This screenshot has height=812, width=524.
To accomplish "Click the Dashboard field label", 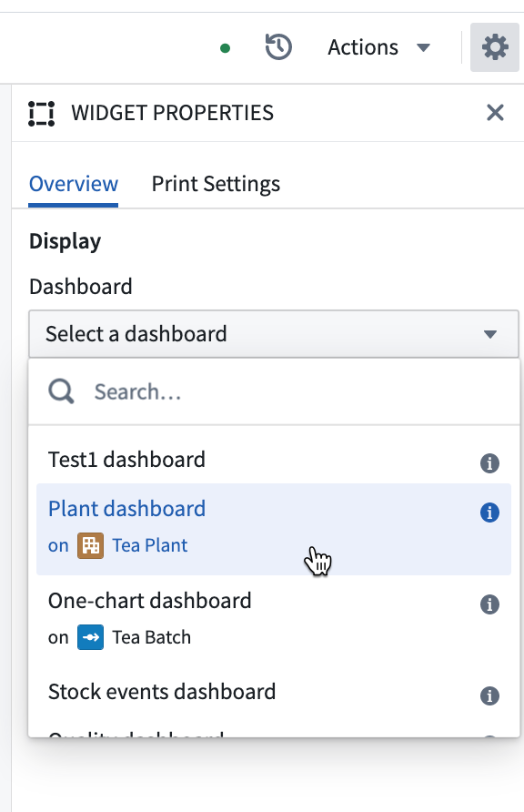I will (81, 287).
